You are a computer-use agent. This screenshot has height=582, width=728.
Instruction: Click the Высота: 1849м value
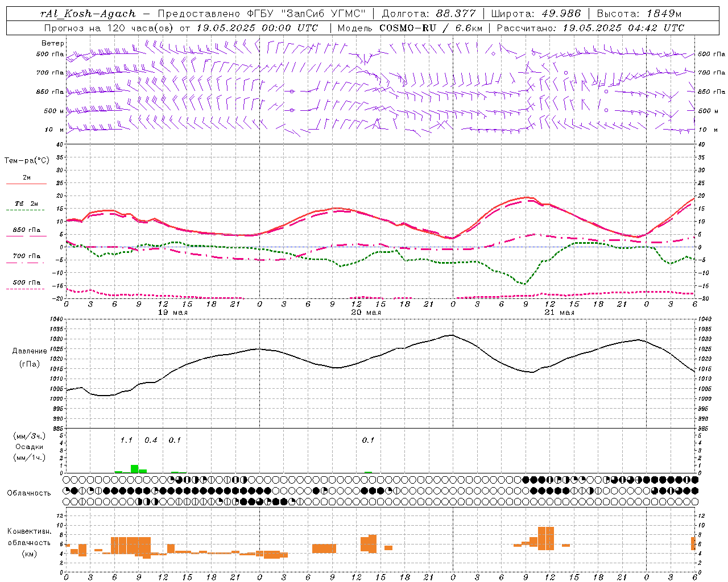pyautogui.click(x=639, y=14)
